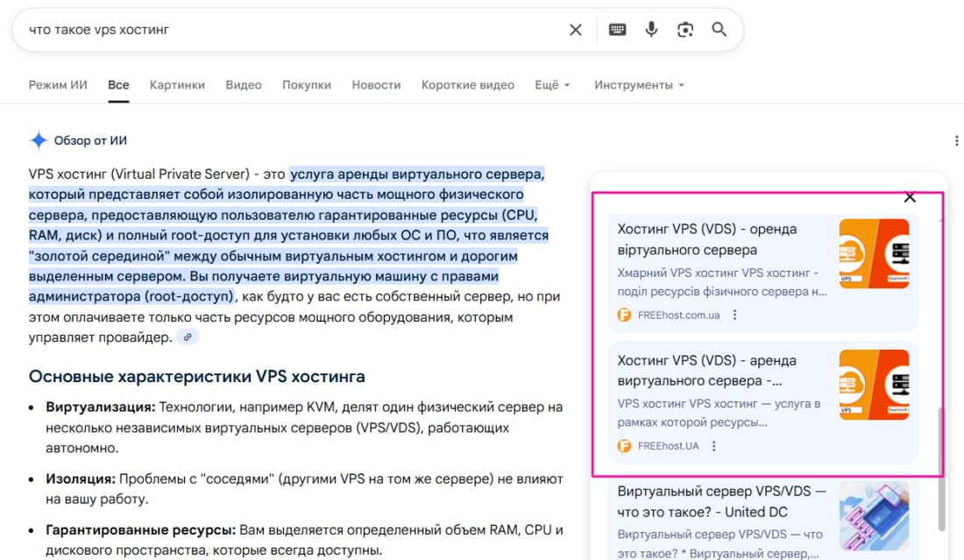Open AI overview three-dot options menu
Screen dimensions: 964x560
pos(956,140)
